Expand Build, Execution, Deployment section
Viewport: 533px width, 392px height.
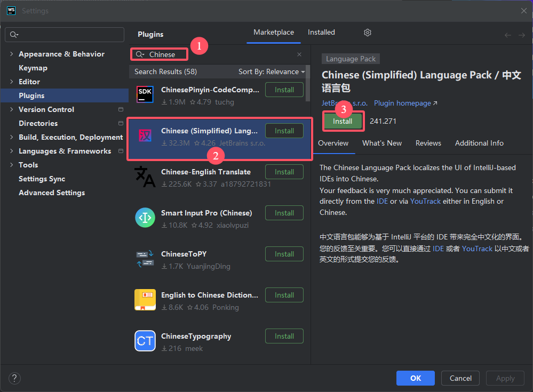pos(12,137)
